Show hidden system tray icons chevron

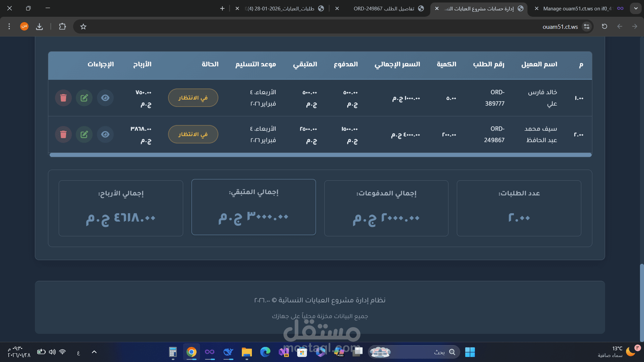[94, 352]
